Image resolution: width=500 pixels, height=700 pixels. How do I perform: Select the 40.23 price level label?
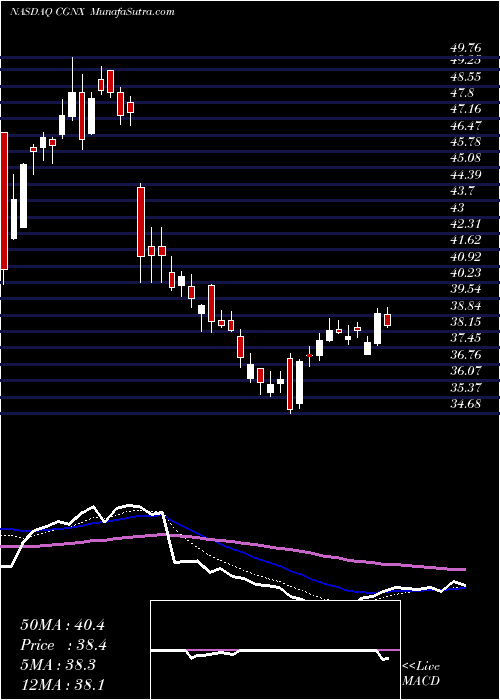(x=465, y=273)
